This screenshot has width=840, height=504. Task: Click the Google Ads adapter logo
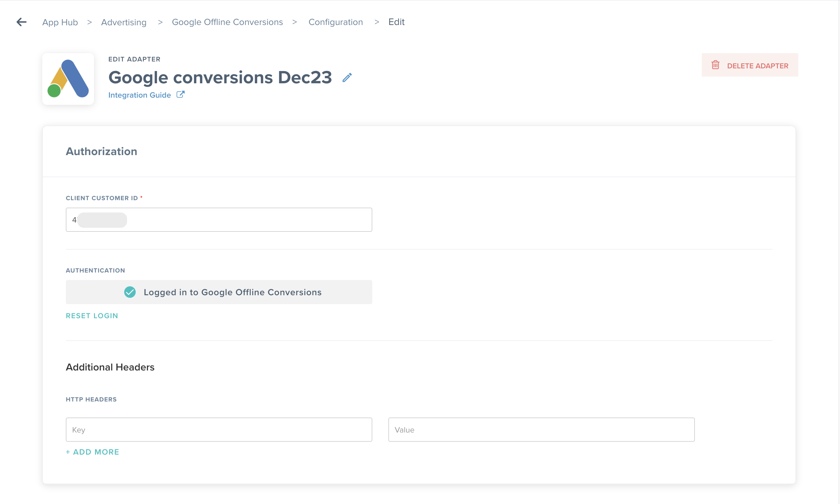pos(68,79)
